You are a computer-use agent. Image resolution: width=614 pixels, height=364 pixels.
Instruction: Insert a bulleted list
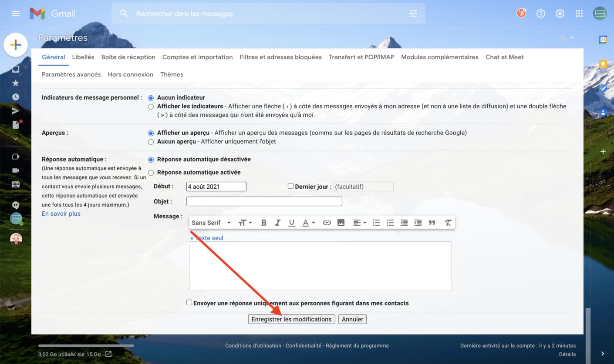click(x=390, y=223)
